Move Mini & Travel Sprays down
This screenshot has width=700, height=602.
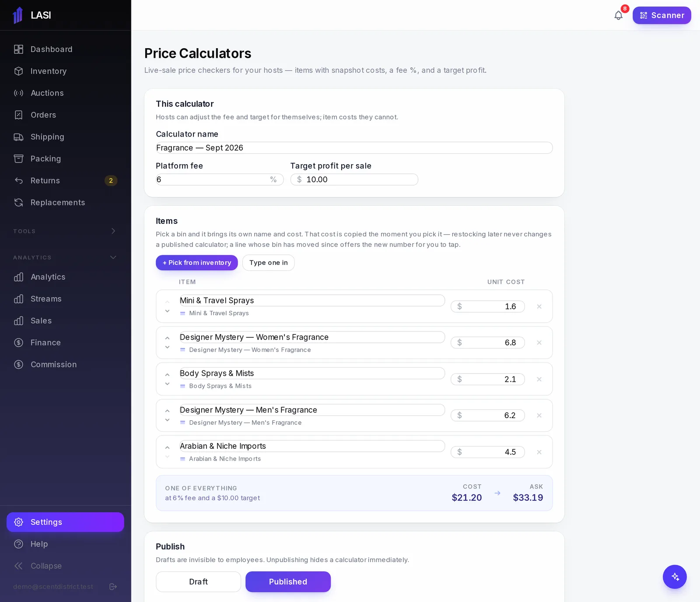click(x=167, y=311)
